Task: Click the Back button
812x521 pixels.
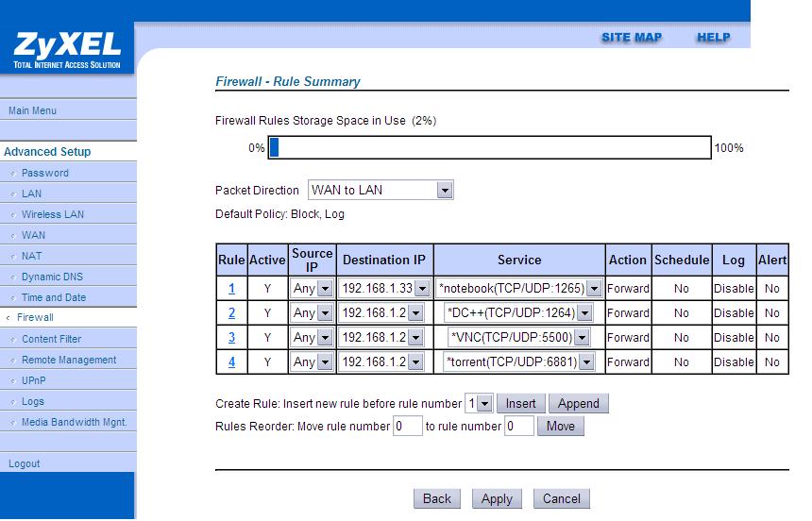Action: point(437,498)
